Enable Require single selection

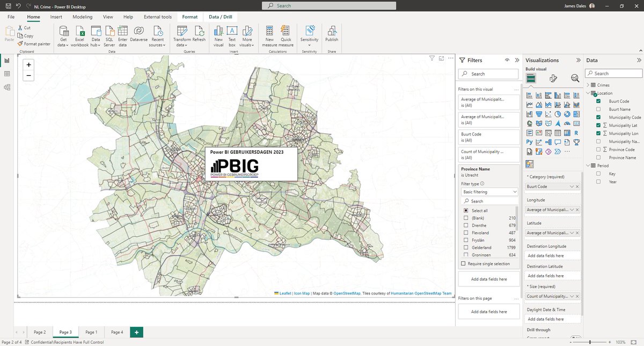pyautogui.click(x=464, y=264)
